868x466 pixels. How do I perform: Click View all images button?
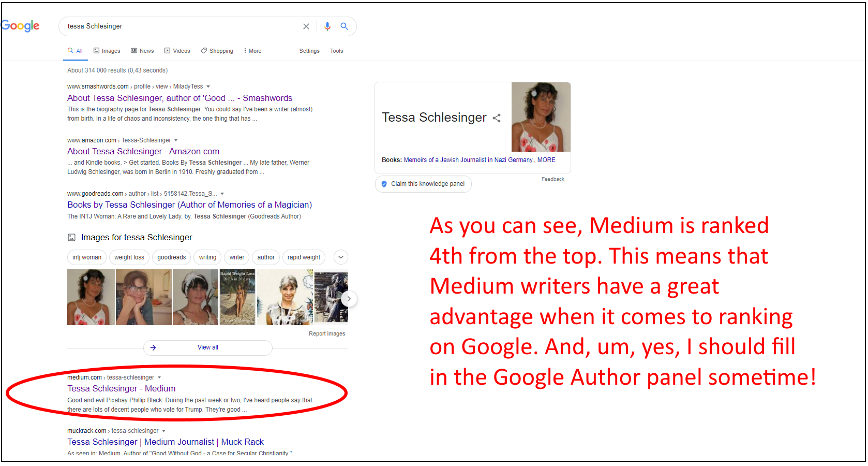208,347
